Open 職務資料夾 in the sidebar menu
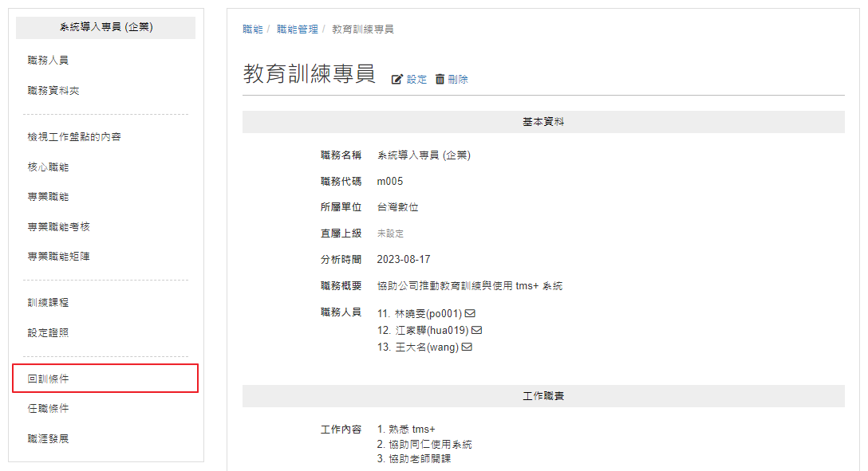 [53, 91]
